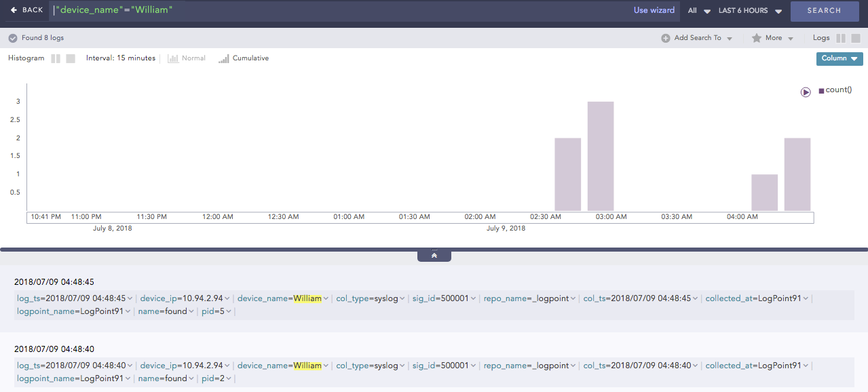
Task: Click the play icon near the count() legend
Action: [x=806, y=92]
